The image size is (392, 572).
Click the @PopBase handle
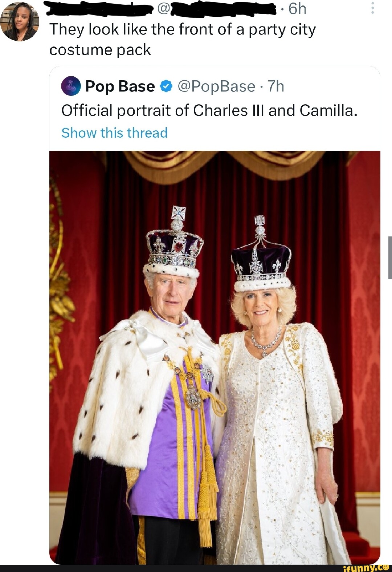click(x=216, y=86)
